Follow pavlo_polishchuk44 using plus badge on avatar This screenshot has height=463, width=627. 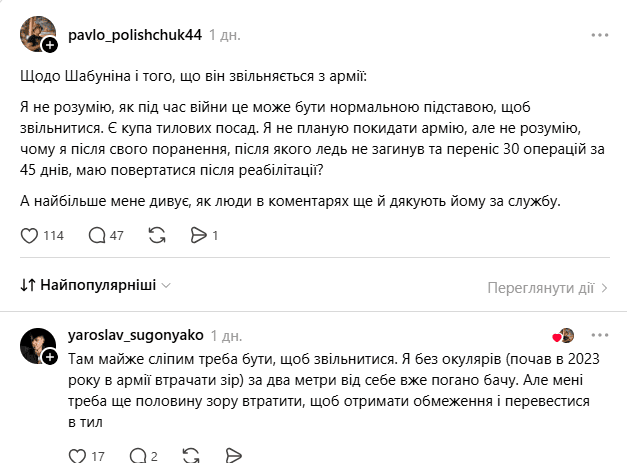[x=50, y=45]
